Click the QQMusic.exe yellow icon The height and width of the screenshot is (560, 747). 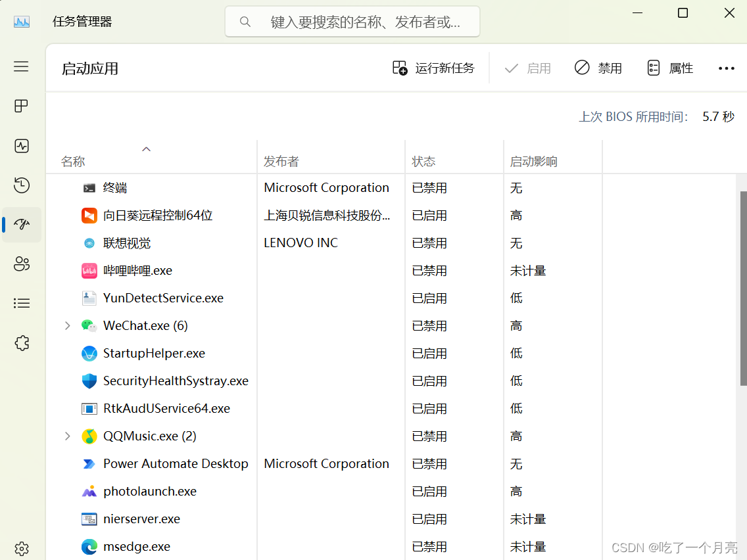89,436
